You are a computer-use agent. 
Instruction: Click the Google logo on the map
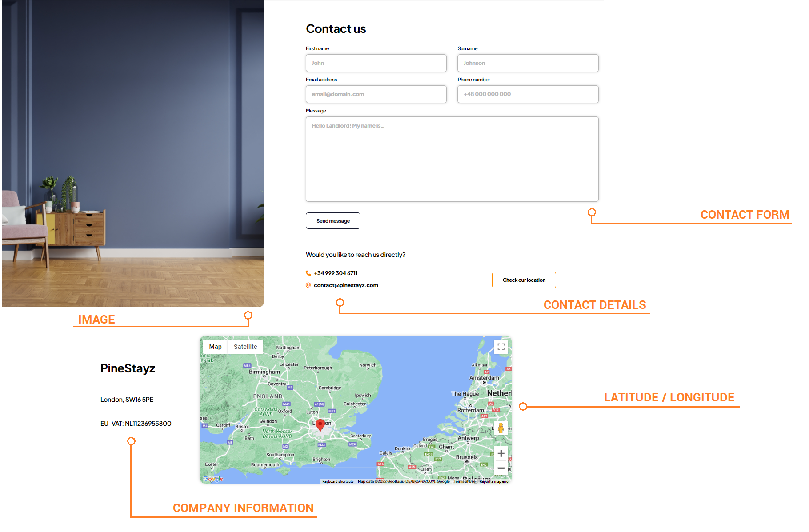(x=213, y=479)
